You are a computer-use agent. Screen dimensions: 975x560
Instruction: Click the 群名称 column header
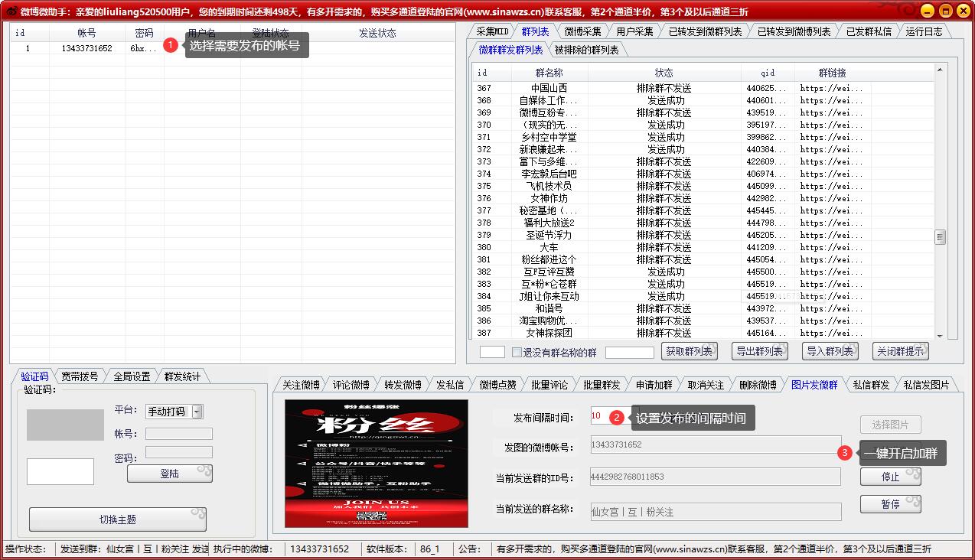tap(549, 73)
